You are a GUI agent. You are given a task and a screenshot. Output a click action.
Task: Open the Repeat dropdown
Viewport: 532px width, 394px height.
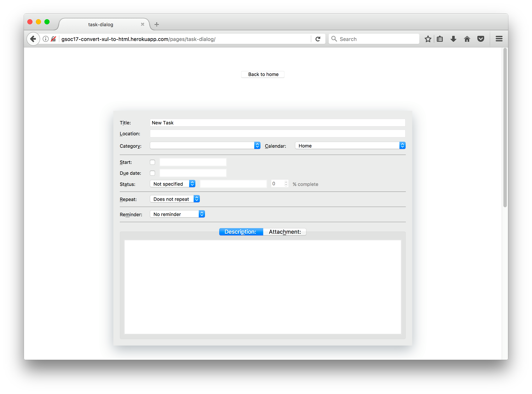[175, 199]
